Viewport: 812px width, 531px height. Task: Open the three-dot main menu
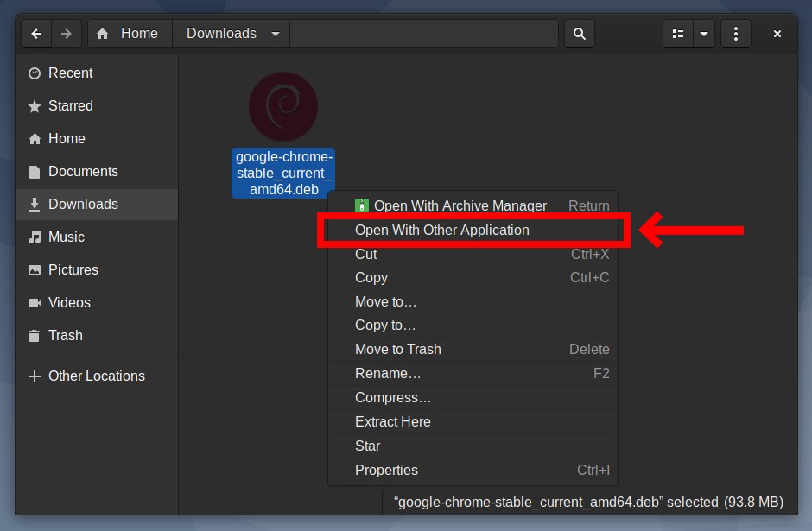click(x=736, y=34)
